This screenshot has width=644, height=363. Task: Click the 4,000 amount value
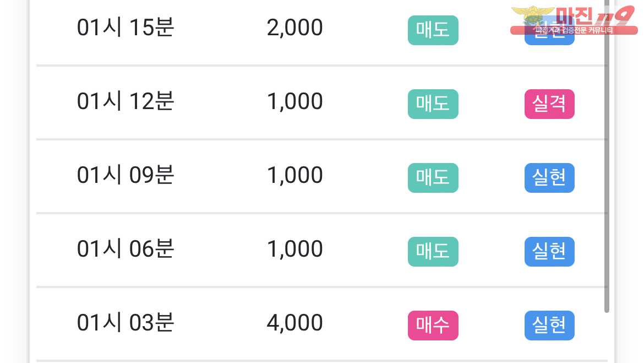tap(294, 323)
